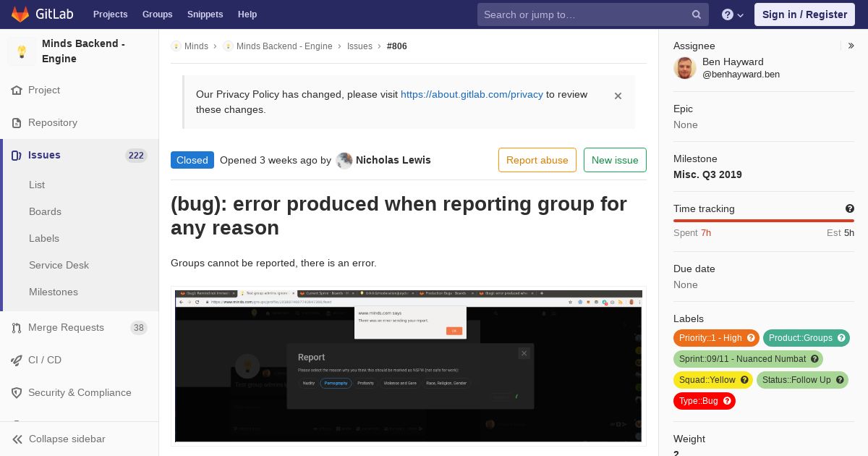Select List under Issues
The width and height of the screenshot is (868, 456).
(x=37, y=185)
